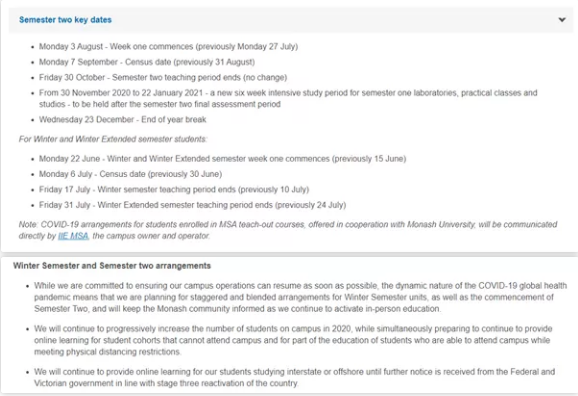Click Friday 31 July Winter Extended ends line

192,205
